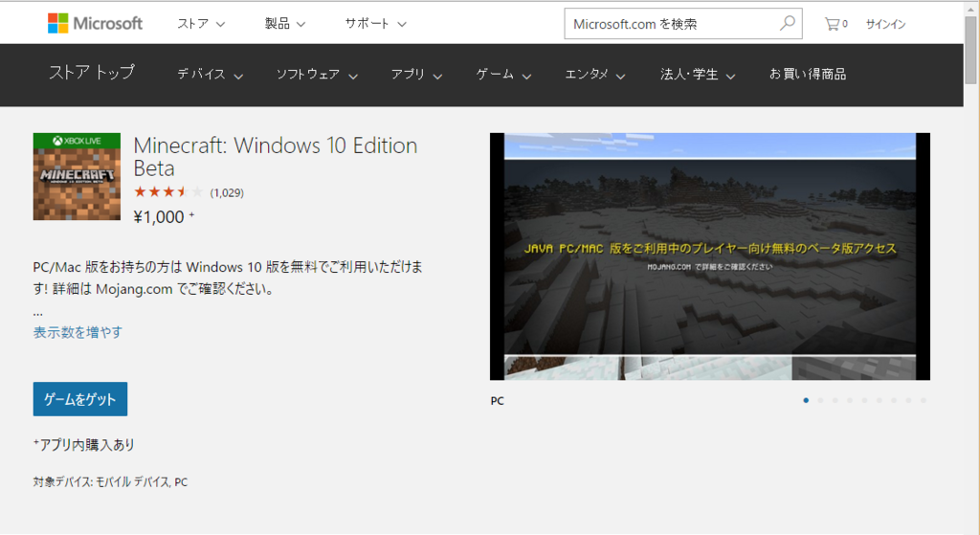
Task: Click the star rating icons
Action: (168, 191)
